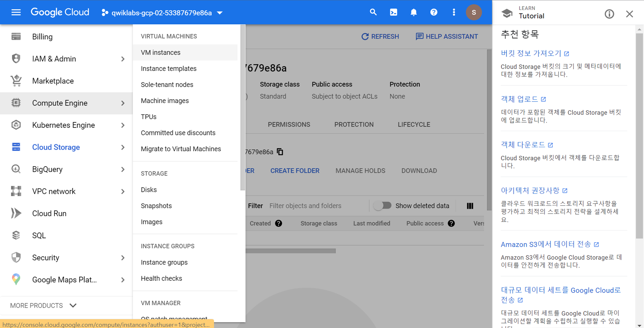The height and width of the screenshot is (328, 644).
Task: Open the hamburger navigation menu
Action: [16, 13]
